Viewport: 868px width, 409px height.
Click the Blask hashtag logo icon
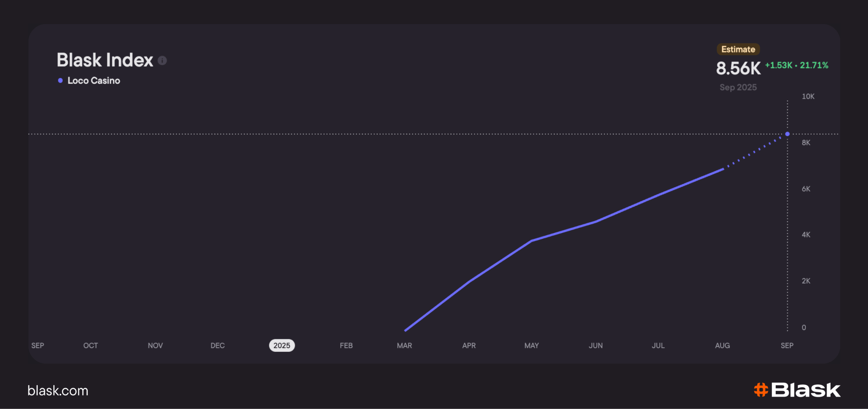761,390
